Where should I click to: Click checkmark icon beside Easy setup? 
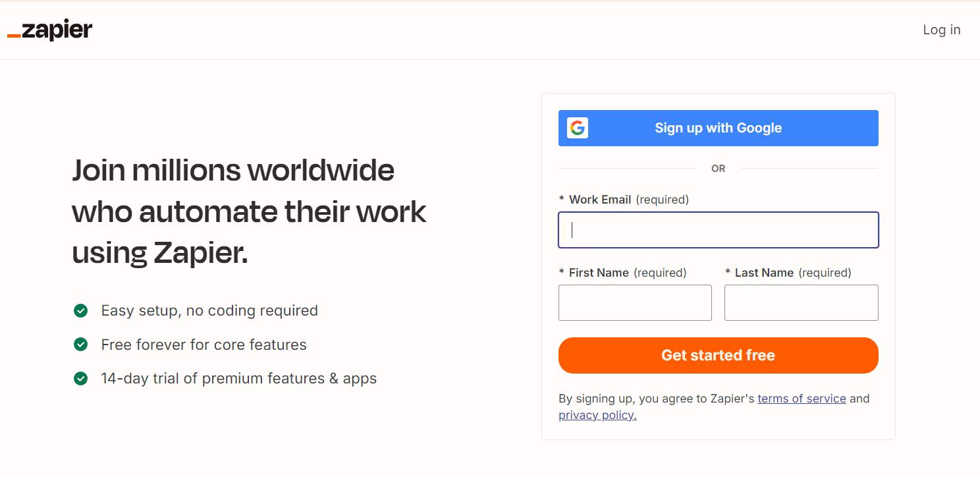[x=80, y=310]
